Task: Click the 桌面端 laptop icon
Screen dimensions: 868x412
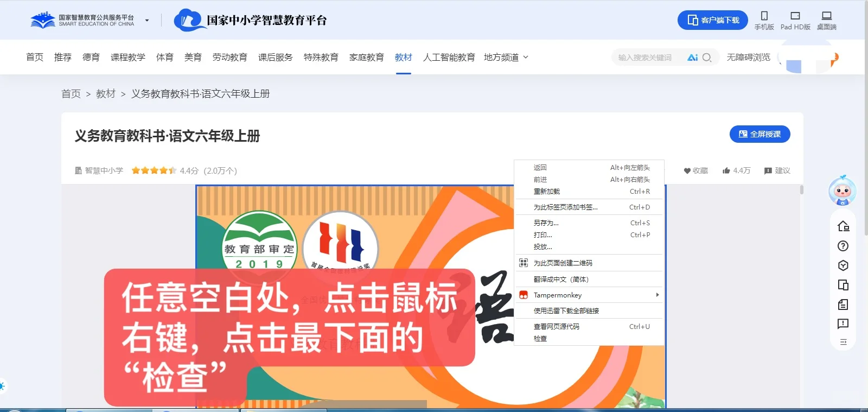Action: pos(827,16)
